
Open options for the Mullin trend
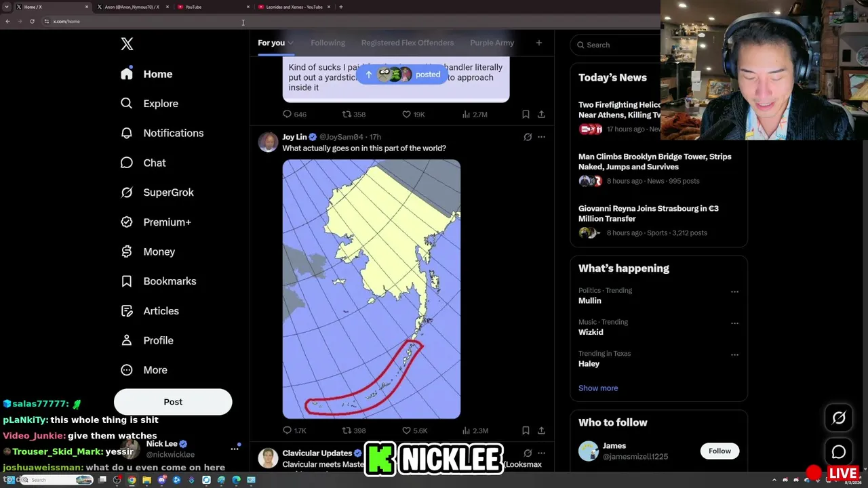point(734,291)
